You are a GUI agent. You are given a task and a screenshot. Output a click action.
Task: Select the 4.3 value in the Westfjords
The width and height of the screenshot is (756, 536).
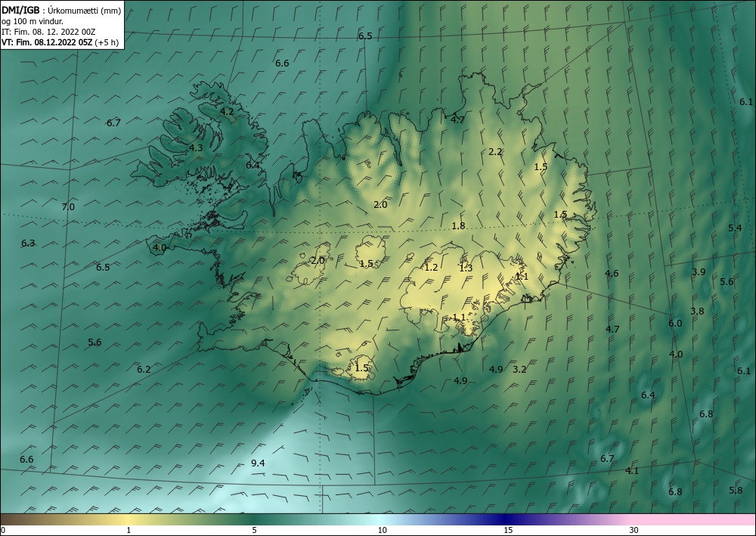[196, 148]
